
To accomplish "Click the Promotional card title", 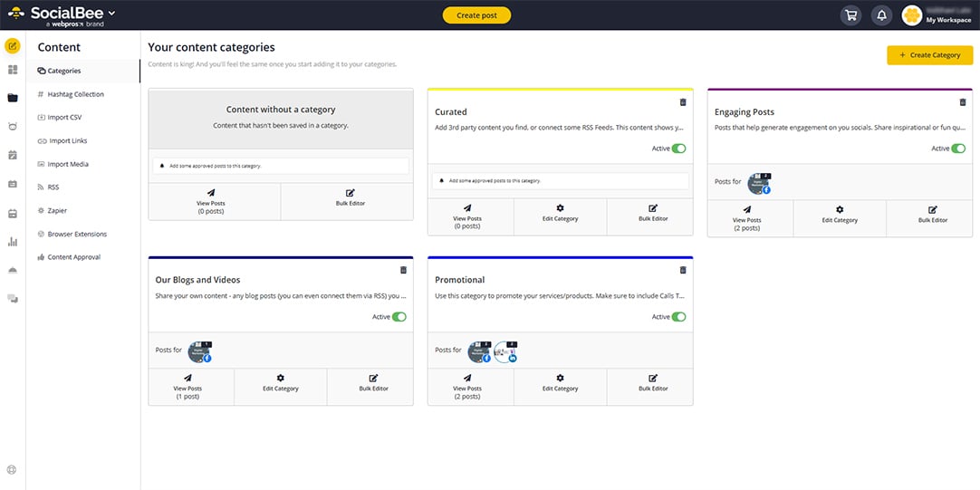I will click(x=459, y=280).
